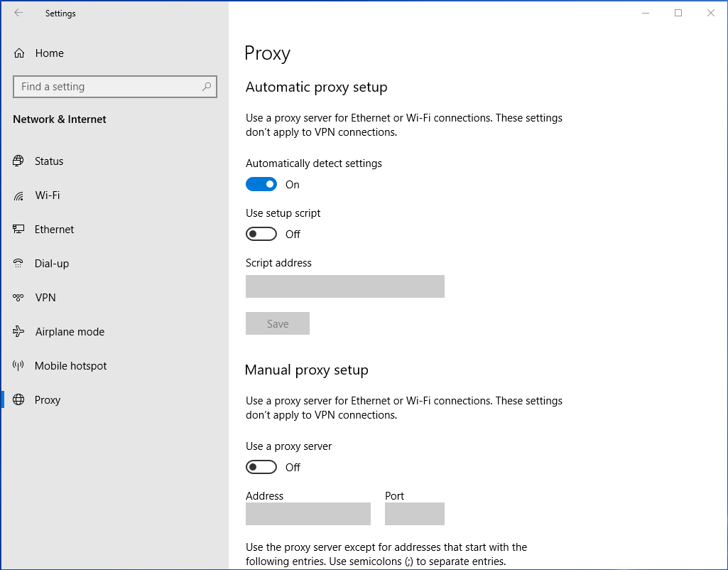Enable the Use setup script toggle
728x570 pixels.
[x=261, y=234]
